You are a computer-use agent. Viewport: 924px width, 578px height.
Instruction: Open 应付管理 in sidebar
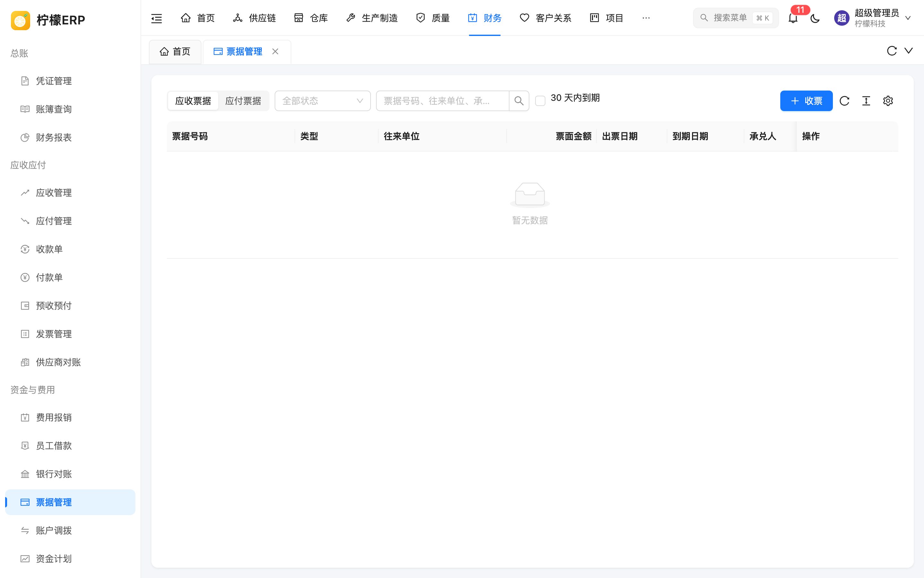coord(70,221)
